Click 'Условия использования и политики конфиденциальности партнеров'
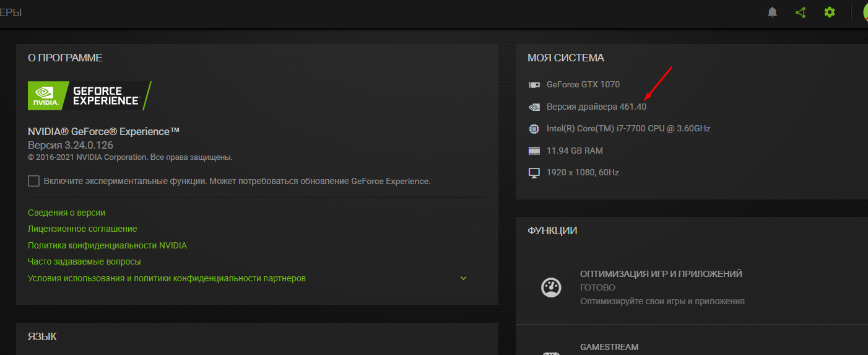 click(167, 278)
